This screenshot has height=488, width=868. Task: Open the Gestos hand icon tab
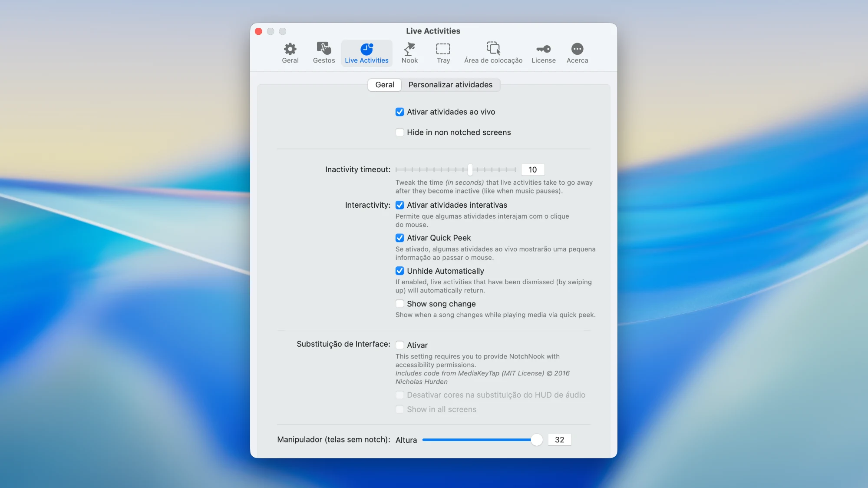click(324, 53)
